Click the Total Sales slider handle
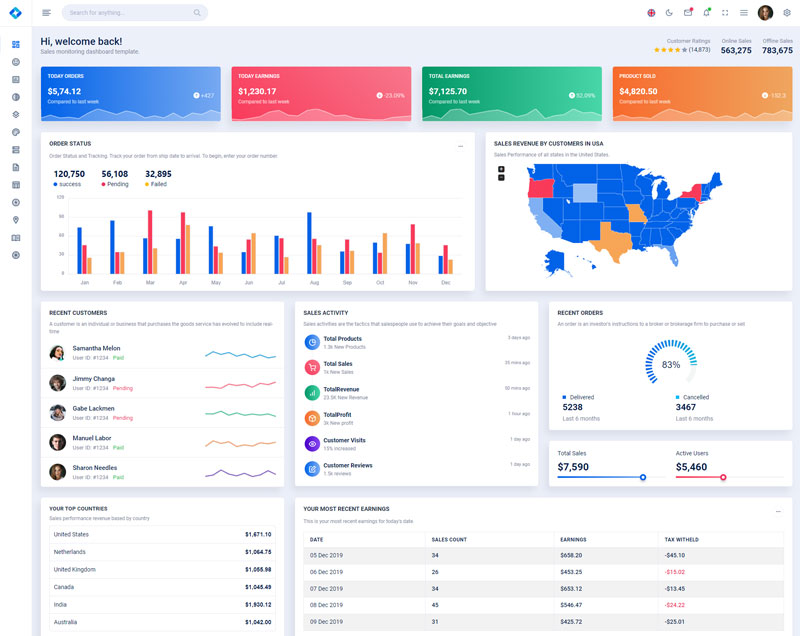Screen dimensions: 800x636 pos(643,477)
